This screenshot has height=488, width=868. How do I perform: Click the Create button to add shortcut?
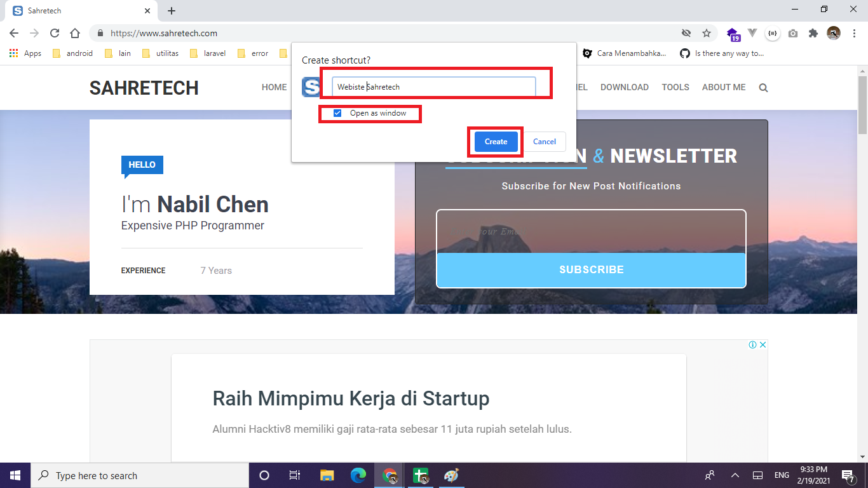click(x=495, y=141)
